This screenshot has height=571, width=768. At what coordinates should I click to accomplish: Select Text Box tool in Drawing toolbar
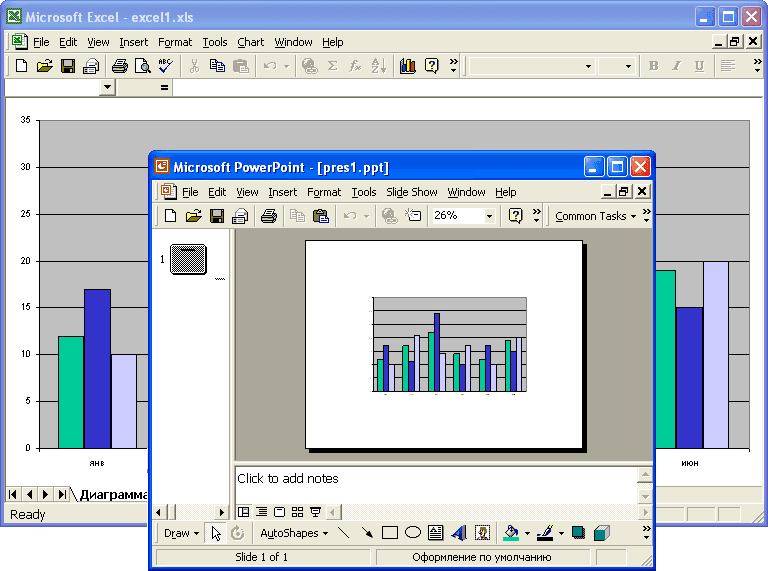[435, 533]
